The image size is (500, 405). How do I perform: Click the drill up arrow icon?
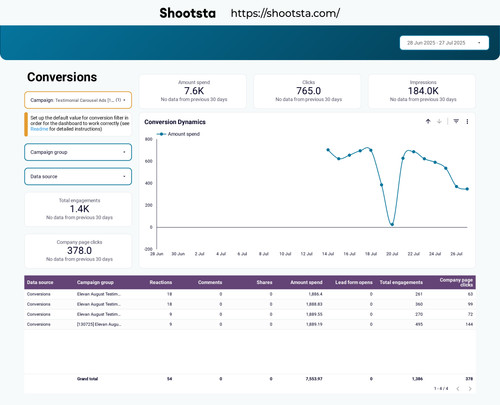pos(428,121)
